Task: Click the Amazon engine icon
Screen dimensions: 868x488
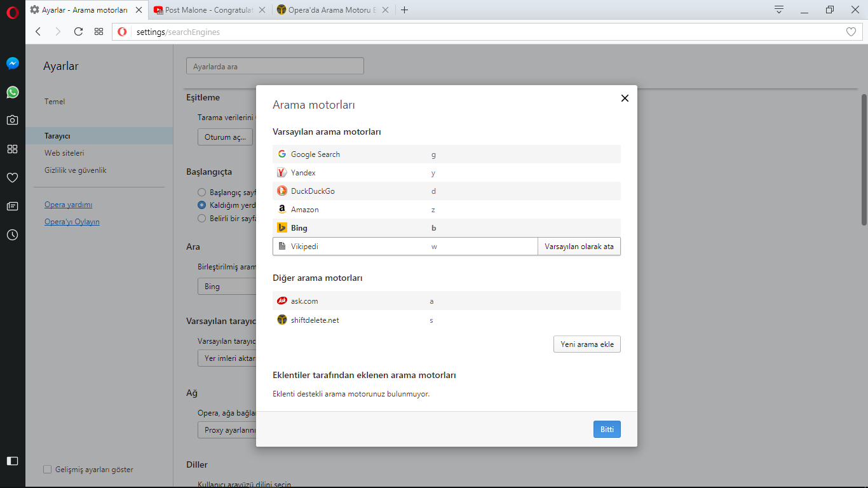Action: [x=282, y=209]
